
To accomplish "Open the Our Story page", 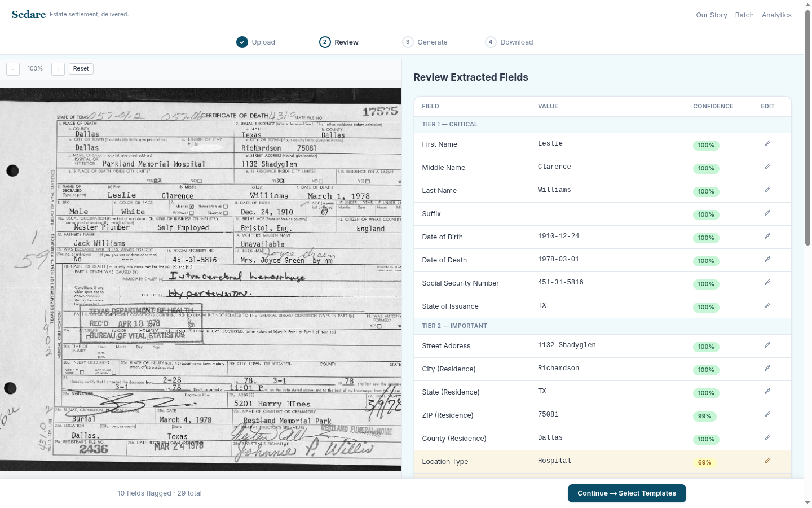I will (x=711, y=15).
